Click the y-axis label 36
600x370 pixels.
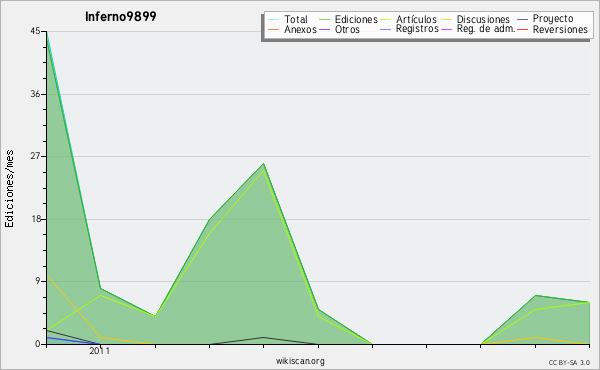[35, 94]
